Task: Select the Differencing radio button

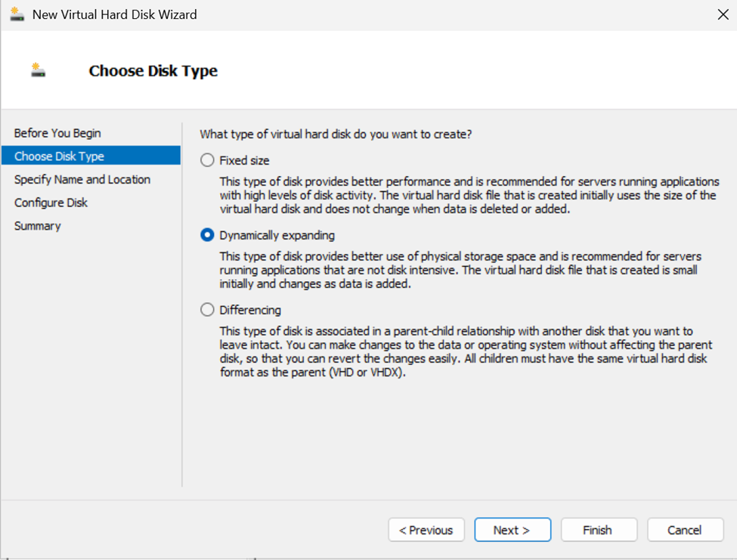Action: pyautogui.click(x=207, y=310)
